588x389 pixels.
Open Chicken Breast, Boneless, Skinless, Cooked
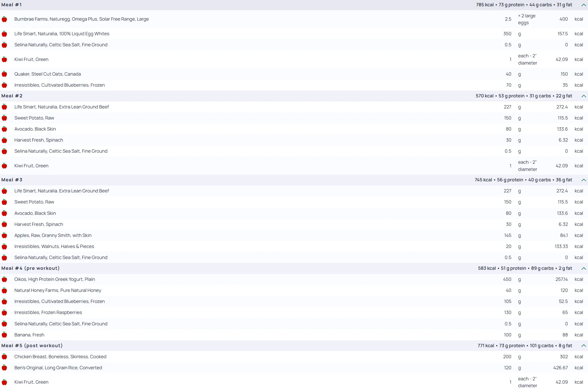pyautogui.click(x=60, y=357)
